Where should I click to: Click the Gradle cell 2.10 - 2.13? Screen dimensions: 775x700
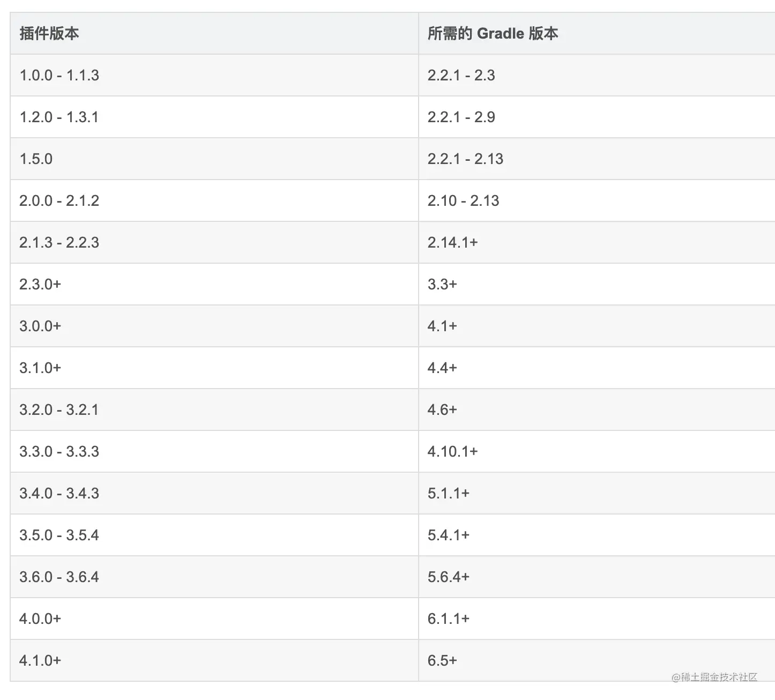(463, 201)
